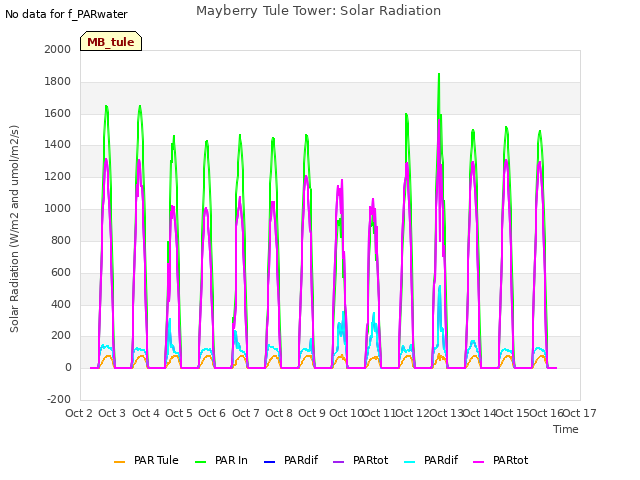This screenshot has width=640, height=480.
Task: Click the cyan PARdif legend marker
Action: point(409,462)
